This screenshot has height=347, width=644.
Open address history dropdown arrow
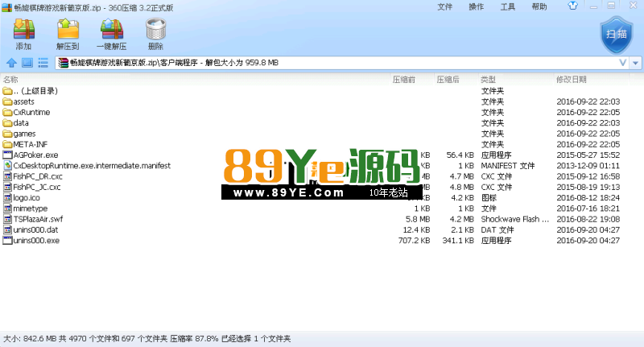(x=636, y=63)
